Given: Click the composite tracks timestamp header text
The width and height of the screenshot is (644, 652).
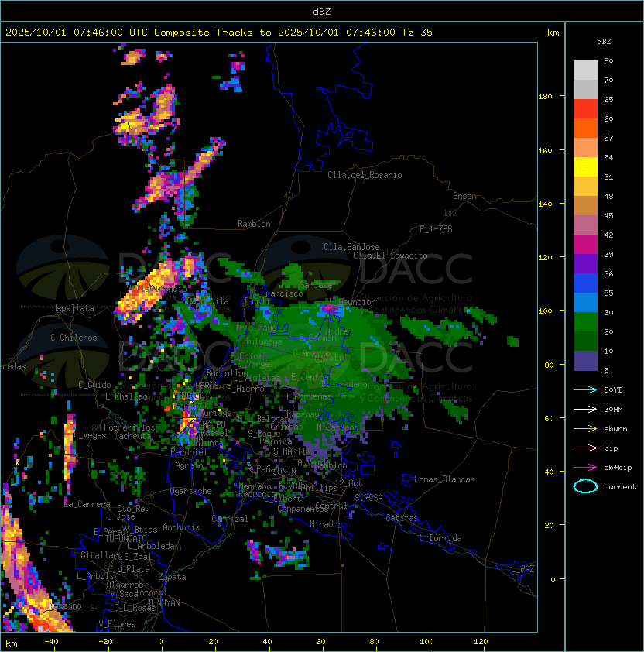Looking at the screenshot, I should click(x=219, y=33).
